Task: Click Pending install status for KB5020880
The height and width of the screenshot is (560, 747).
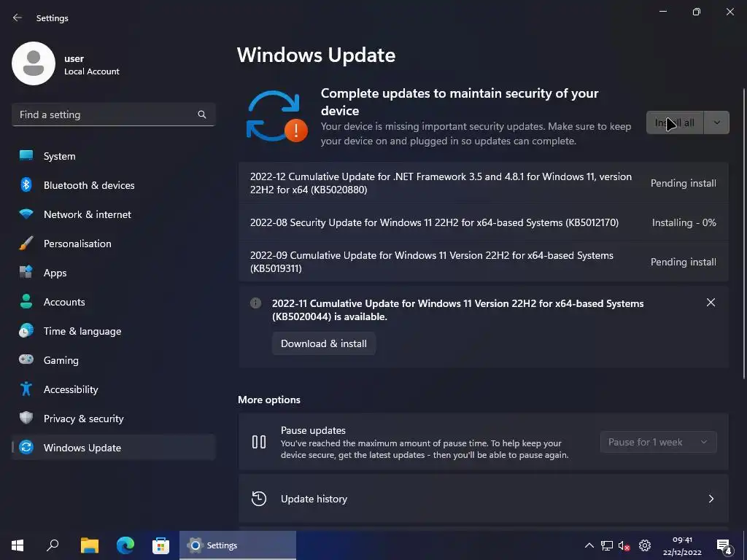Action: point(683,183)
